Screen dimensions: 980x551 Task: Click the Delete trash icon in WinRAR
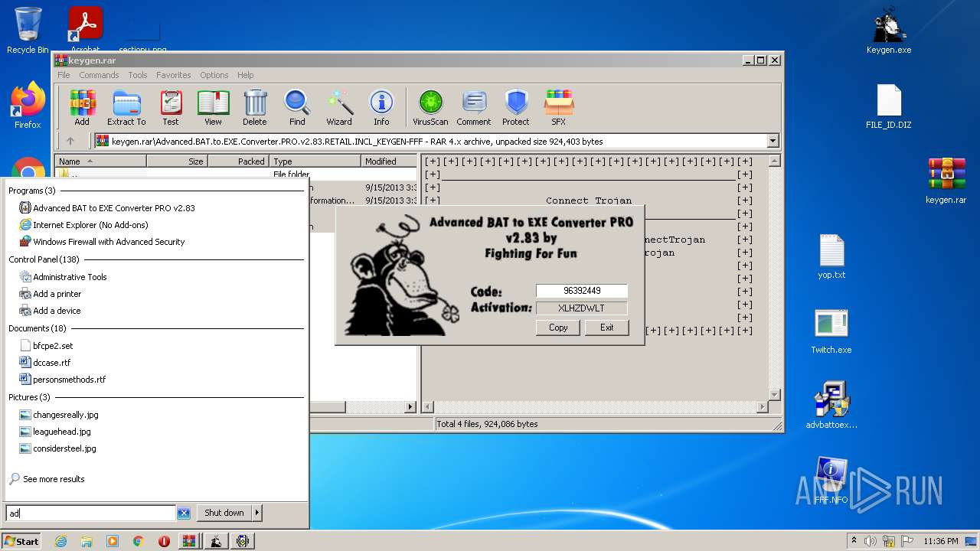[x=255, y=107]
